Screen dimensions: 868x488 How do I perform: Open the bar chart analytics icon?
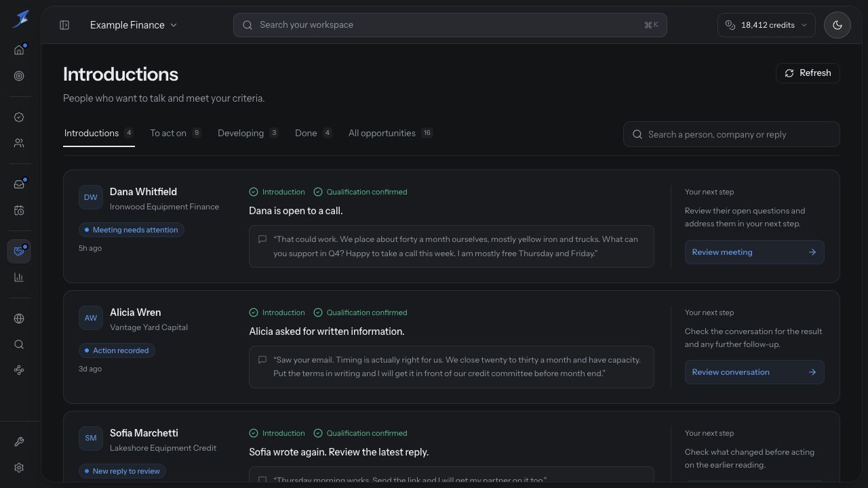19,277
